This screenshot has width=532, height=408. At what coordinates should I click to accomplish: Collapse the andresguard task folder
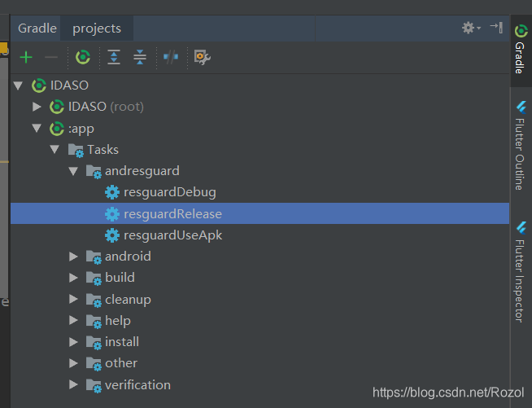click(x=73, y=171)
